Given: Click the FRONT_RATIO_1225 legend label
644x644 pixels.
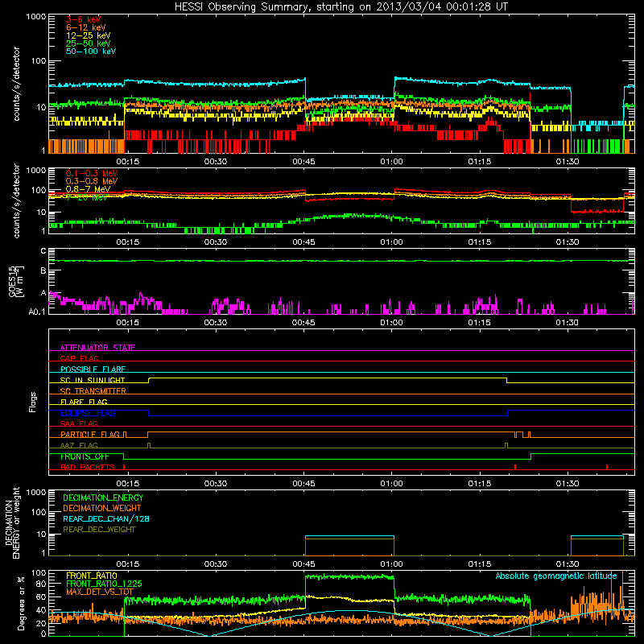Looking at the screenshot, I should click(x=104, y=584).
